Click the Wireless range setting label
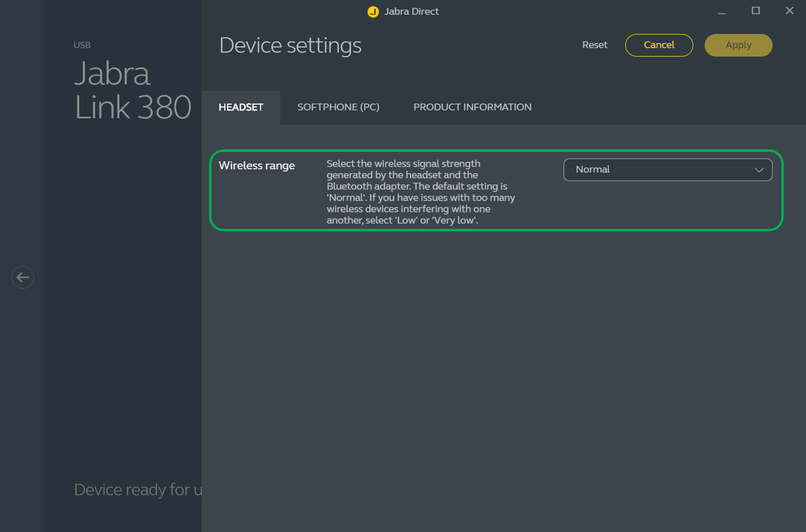806x532 pixels. coord(257,166)
